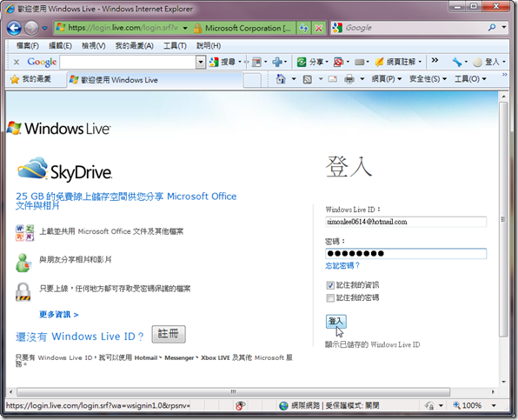
Task: Click the Windows Live ID email field
Action: (406, 222)
